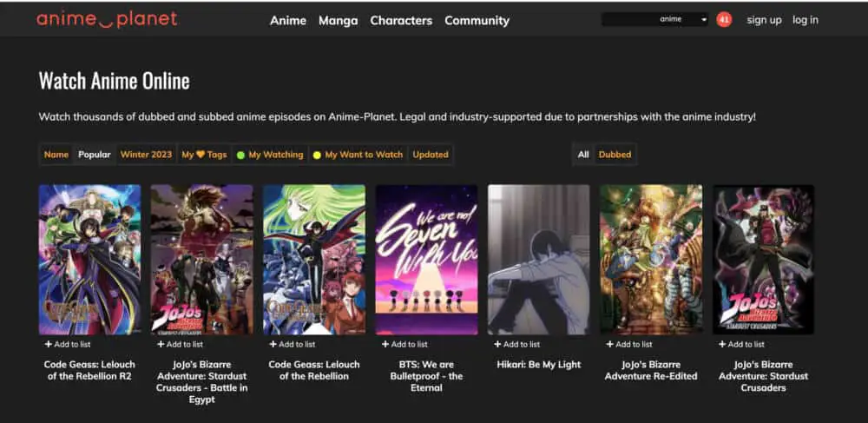Click the anime-planet logo
Viewport: 868px width, 423px height.
click(107, 19)
